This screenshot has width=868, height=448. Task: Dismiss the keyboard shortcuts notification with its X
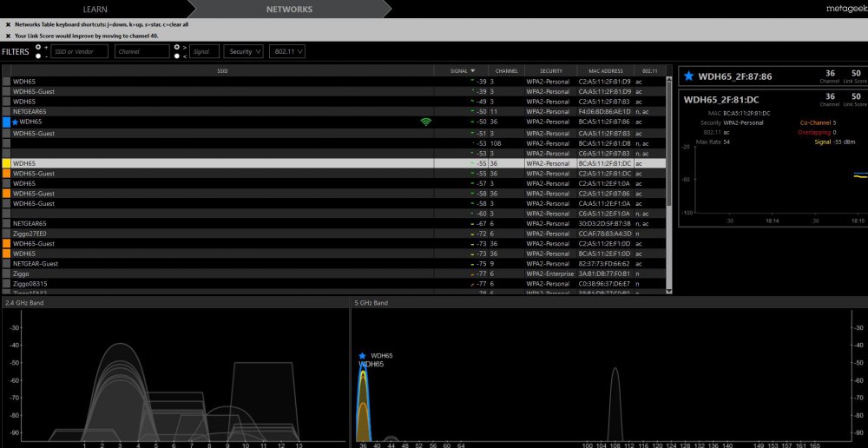point(8,24)
